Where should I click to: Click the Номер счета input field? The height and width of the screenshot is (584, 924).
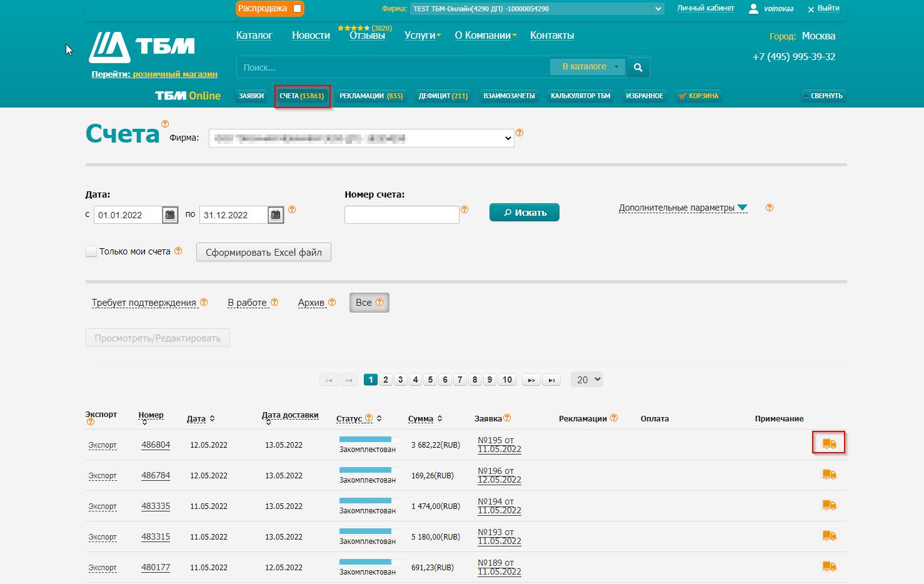click(x=401, y=214)
